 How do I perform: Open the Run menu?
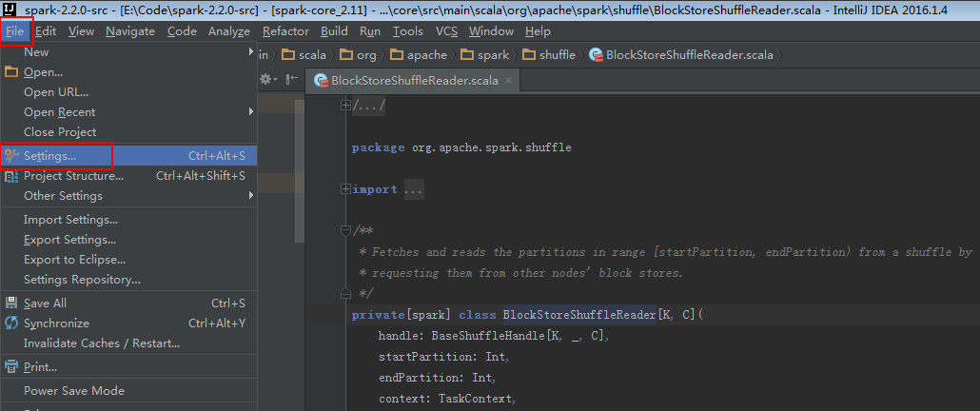click(x=370, y=31)
